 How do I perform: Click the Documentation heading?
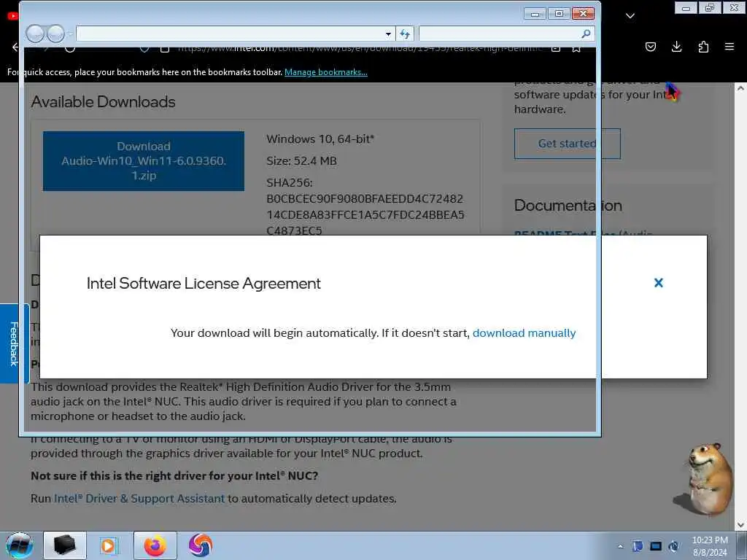(568, 205)
